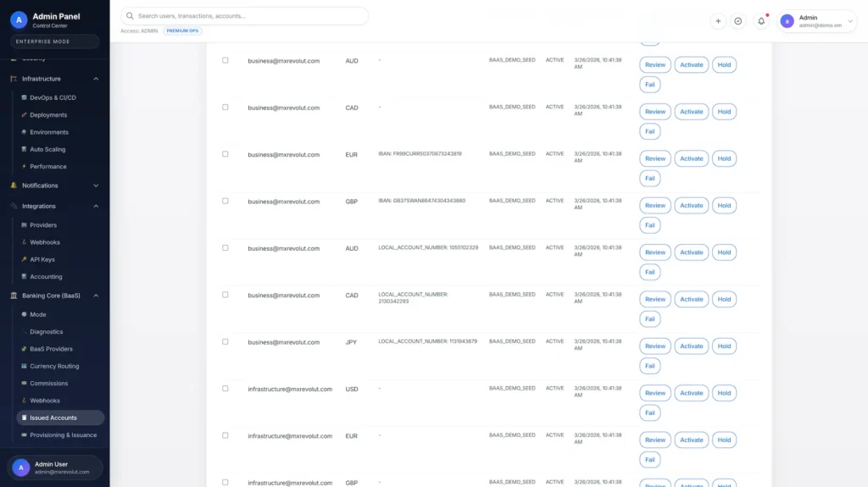Viewport: 868px width, 487px height.
Task: Click the PREMIUM OPS badge
Action: point(182,31)
